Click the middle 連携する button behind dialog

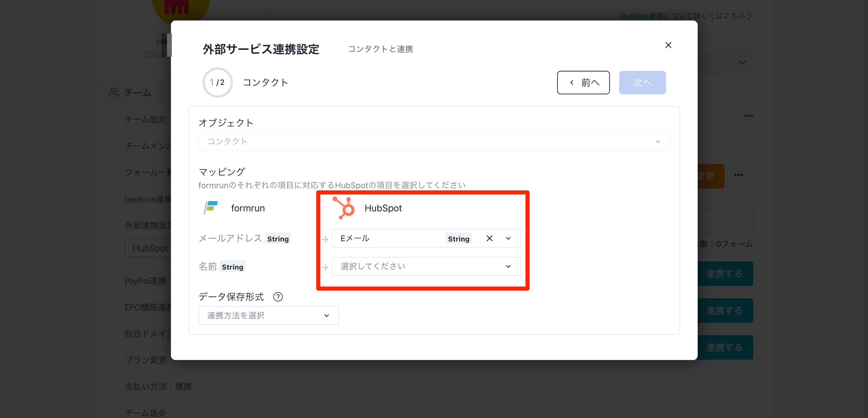point(725,310)
